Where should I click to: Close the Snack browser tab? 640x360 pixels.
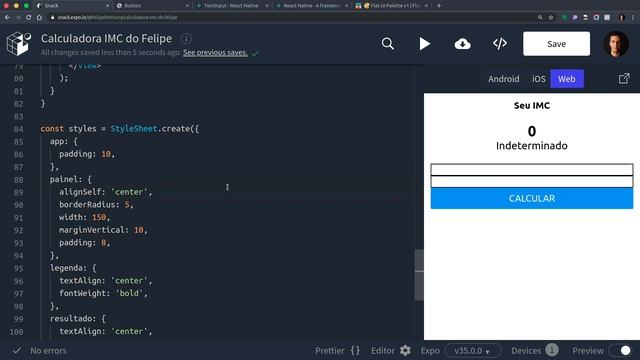(108, 6)
